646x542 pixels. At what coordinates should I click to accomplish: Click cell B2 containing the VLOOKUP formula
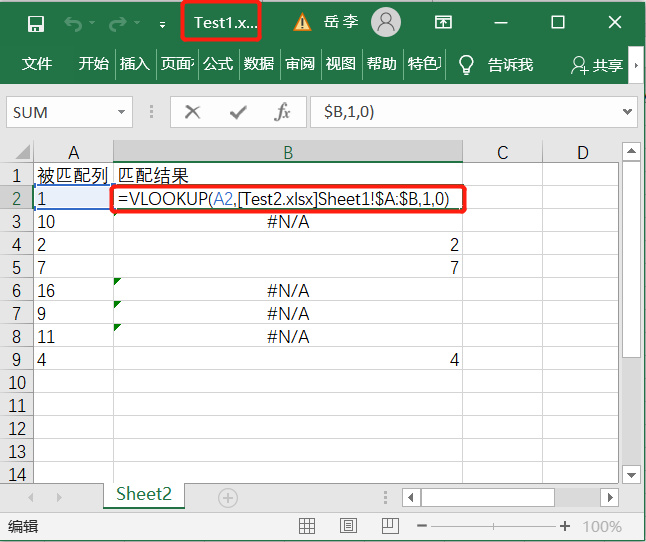point(288,199)
